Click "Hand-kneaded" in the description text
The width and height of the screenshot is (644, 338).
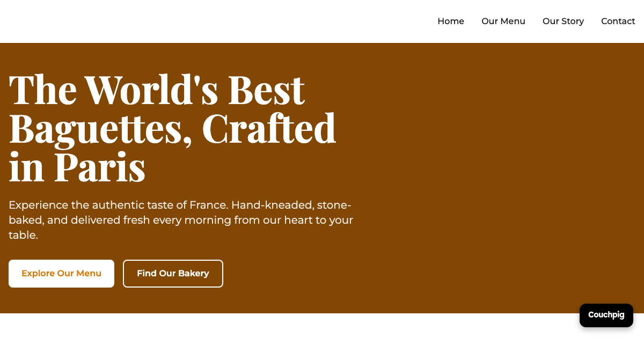(272, 205)
